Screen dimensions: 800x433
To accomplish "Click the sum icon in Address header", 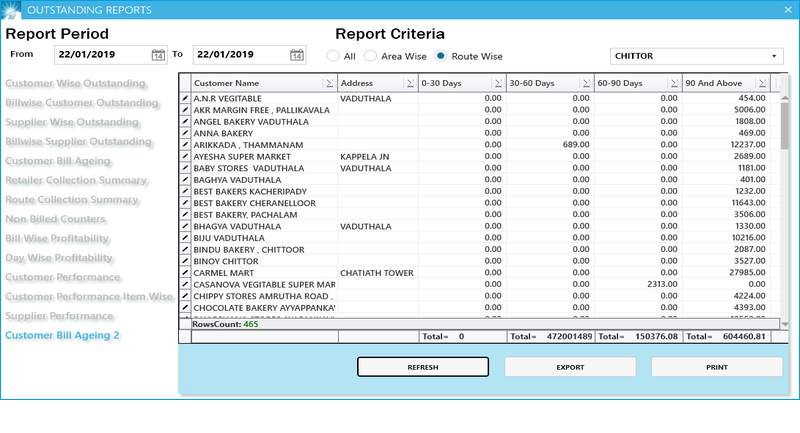I will (x=410, y=83).
